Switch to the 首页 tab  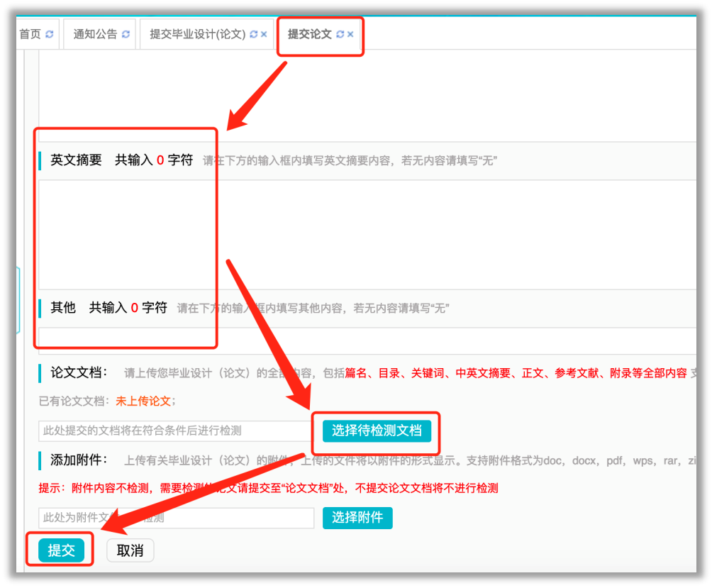pyautogui.click(x=30, y=34)
